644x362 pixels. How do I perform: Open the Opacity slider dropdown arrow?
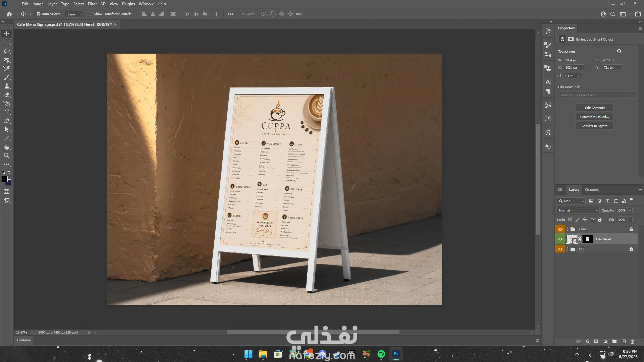pos(630,210)
